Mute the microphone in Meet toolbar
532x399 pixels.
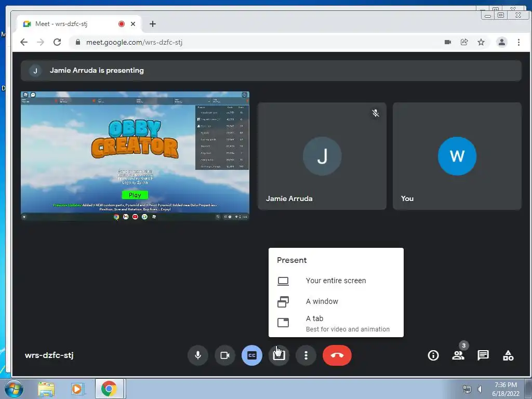pos(198,355)
